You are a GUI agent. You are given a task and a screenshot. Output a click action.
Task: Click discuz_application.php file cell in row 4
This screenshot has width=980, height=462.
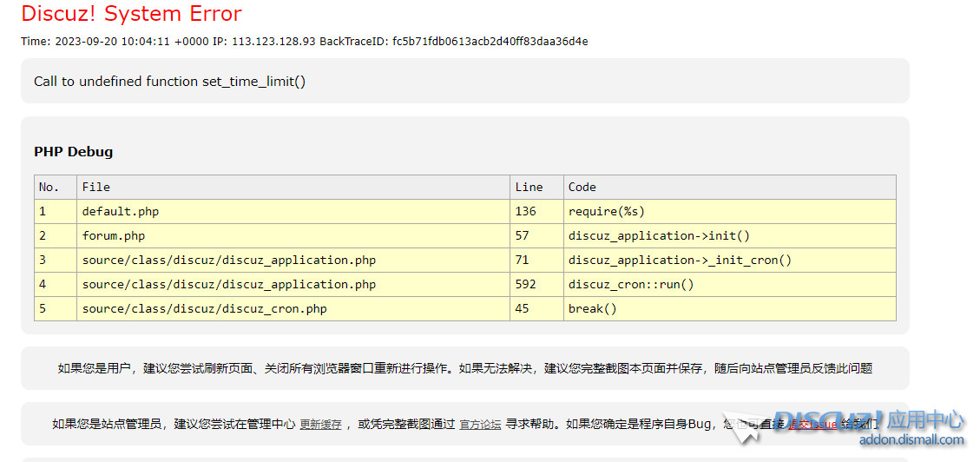293,285
